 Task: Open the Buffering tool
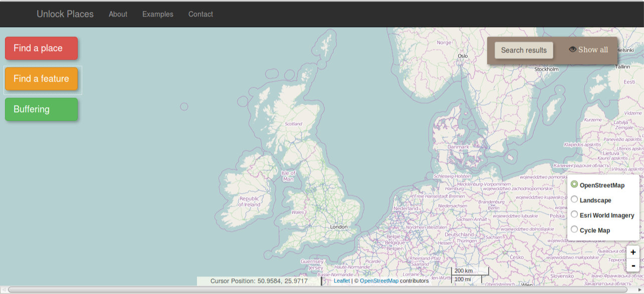41,109
